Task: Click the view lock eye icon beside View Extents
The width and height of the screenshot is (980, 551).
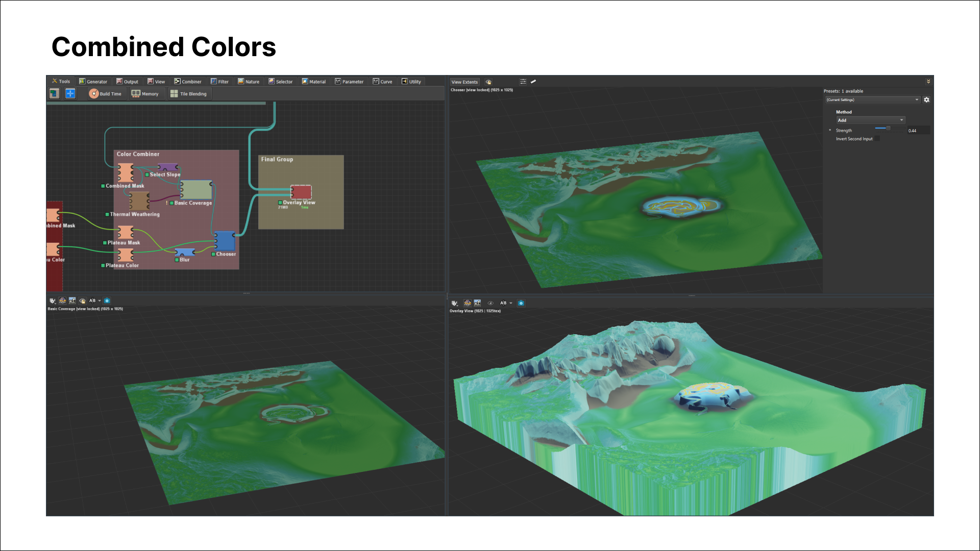Action: tap(488, 82)
